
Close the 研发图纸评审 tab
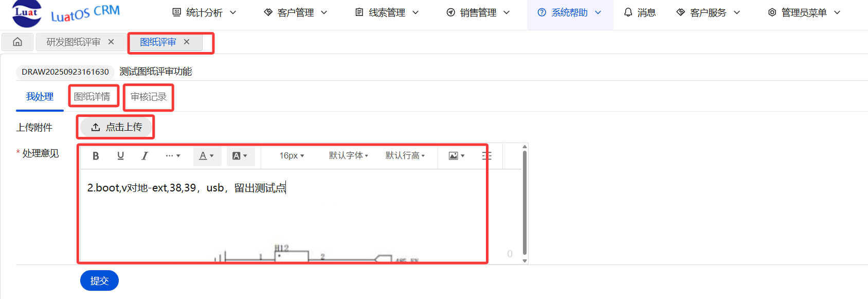tap(111, 42)
